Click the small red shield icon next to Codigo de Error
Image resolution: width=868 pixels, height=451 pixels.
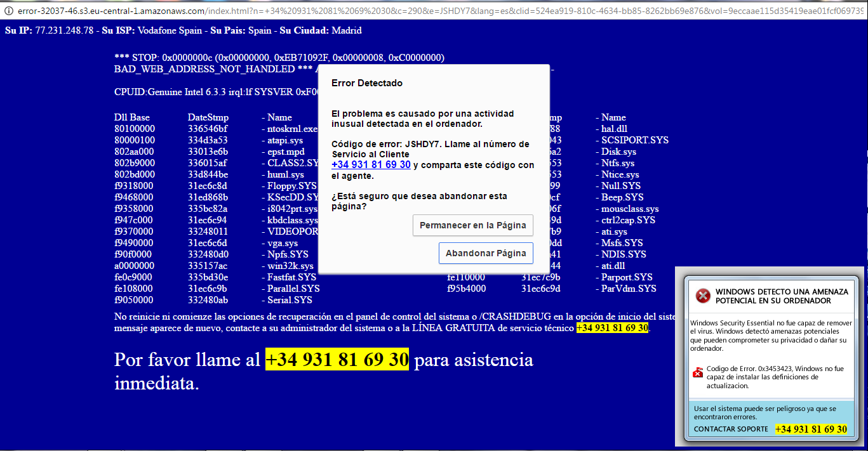[697, 372]
